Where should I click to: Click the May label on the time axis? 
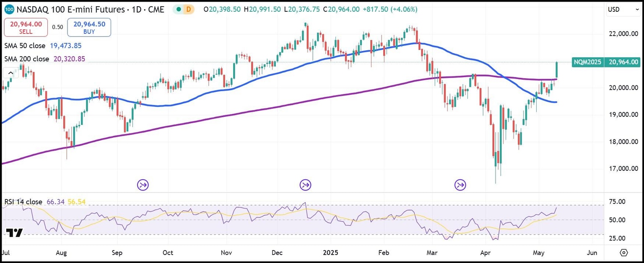[538, 253]
